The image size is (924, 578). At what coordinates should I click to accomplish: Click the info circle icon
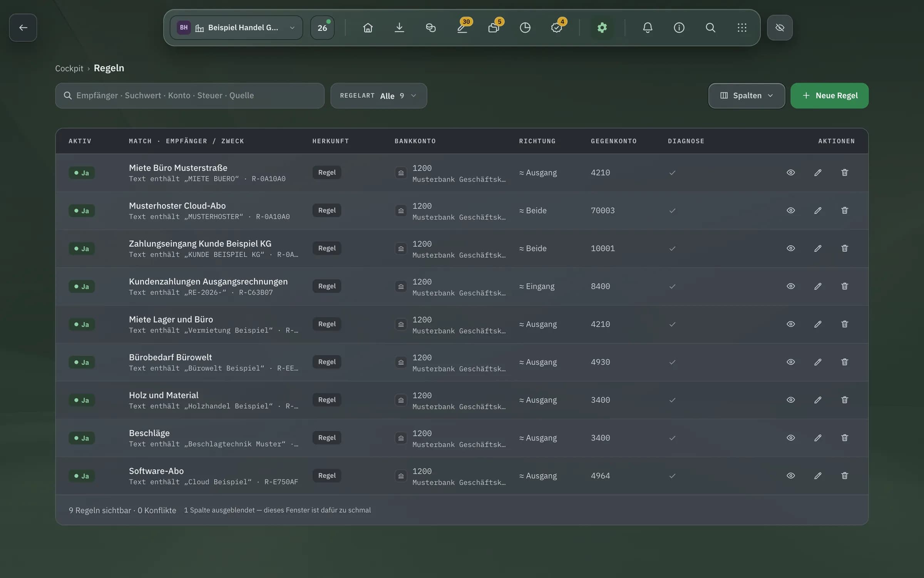pos(679,28)
